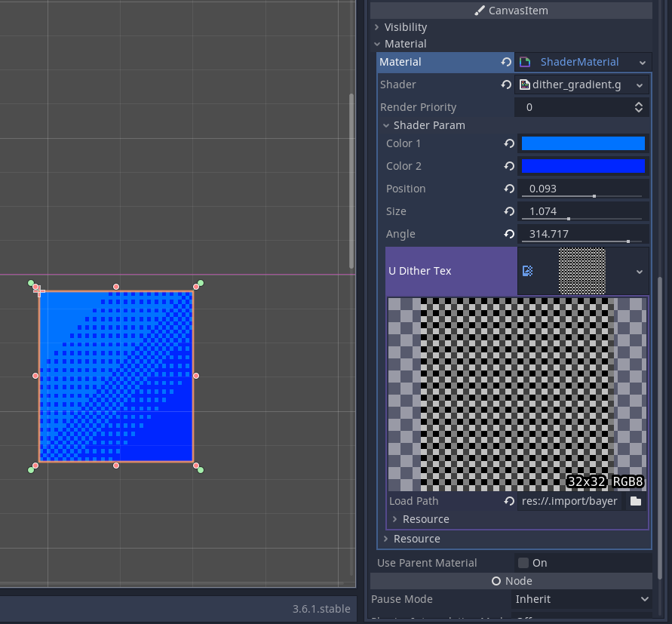Revert the Size parameter value
672x624 pixels.
tap(509, 211)
